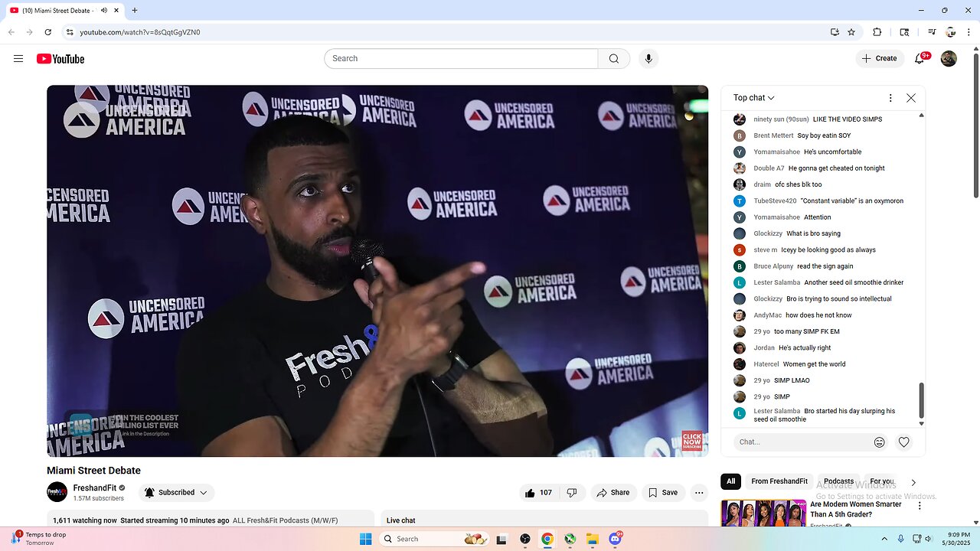The height and width of the screenshot is (551, 980).
Task: Open the FreshandFit channel name link
Action: click(x=95, y=487)
